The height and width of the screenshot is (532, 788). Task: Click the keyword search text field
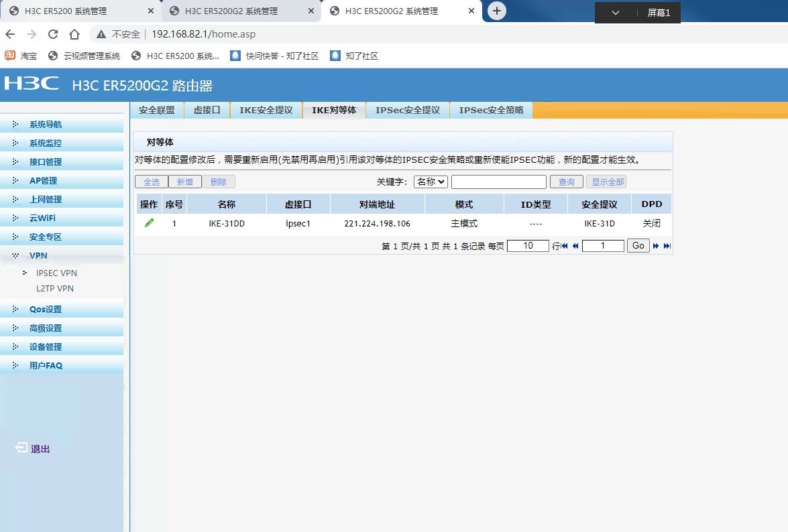point(498,182)
